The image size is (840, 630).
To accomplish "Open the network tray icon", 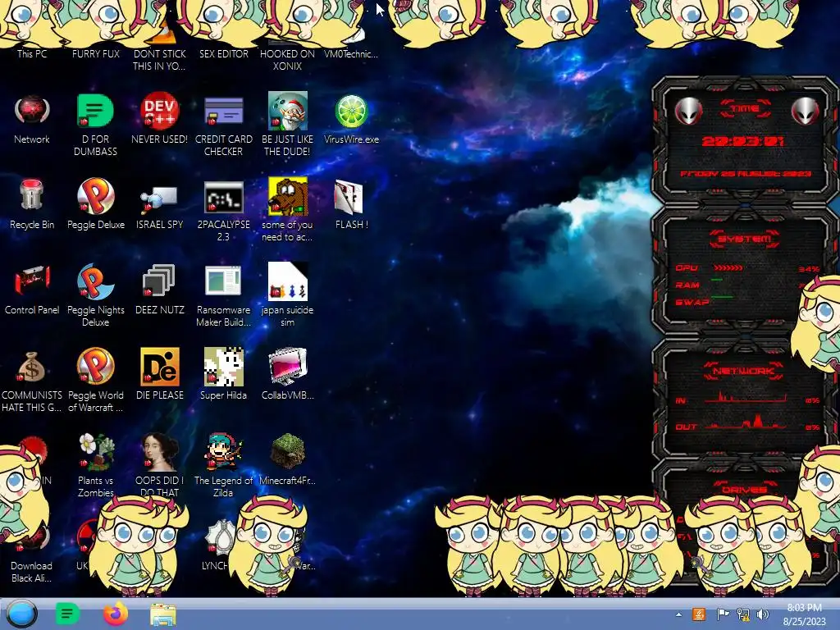I will (x=743, y=614).
